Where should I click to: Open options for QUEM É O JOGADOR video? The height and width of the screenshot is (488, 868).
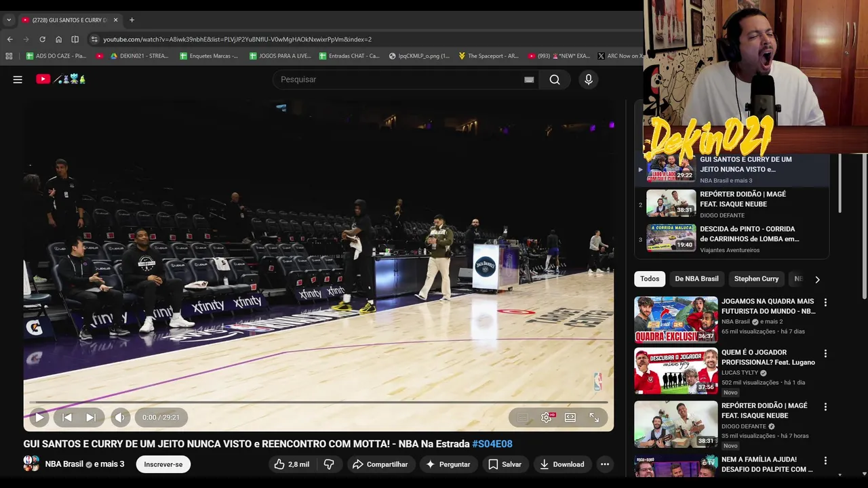pyautogui.click(x=825, y=354)
